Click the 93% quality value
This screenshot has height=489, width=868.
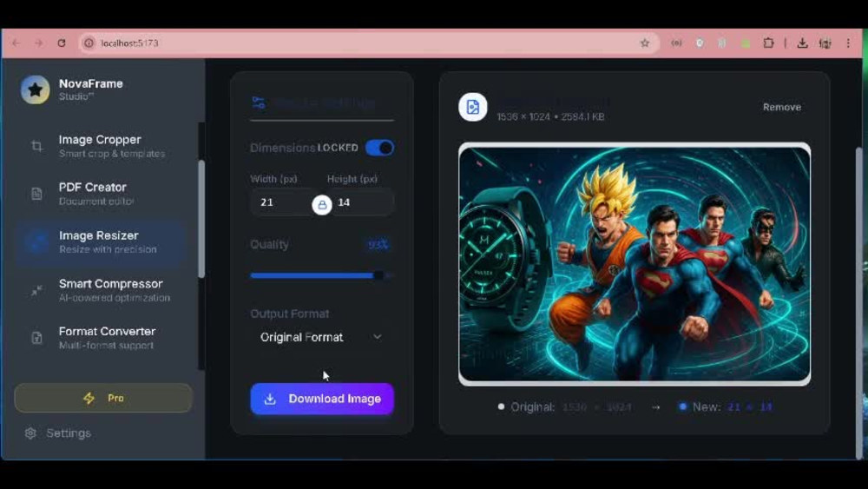pos(378,244)
